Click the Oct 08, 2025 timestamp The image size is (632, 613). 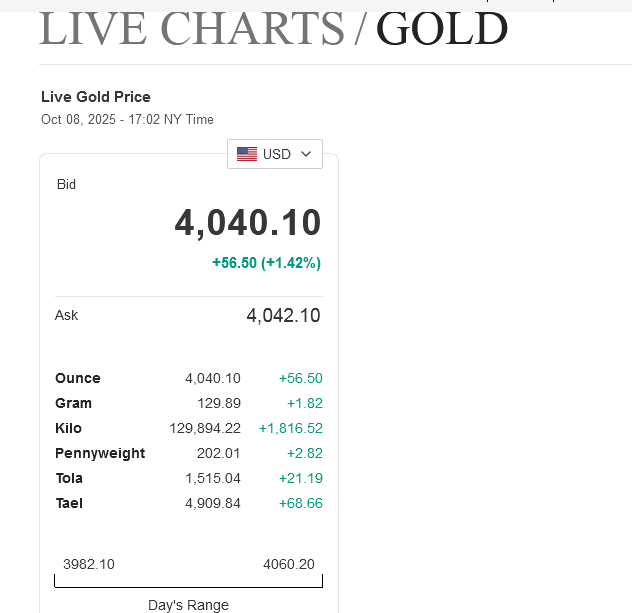(x=127, y=120)
